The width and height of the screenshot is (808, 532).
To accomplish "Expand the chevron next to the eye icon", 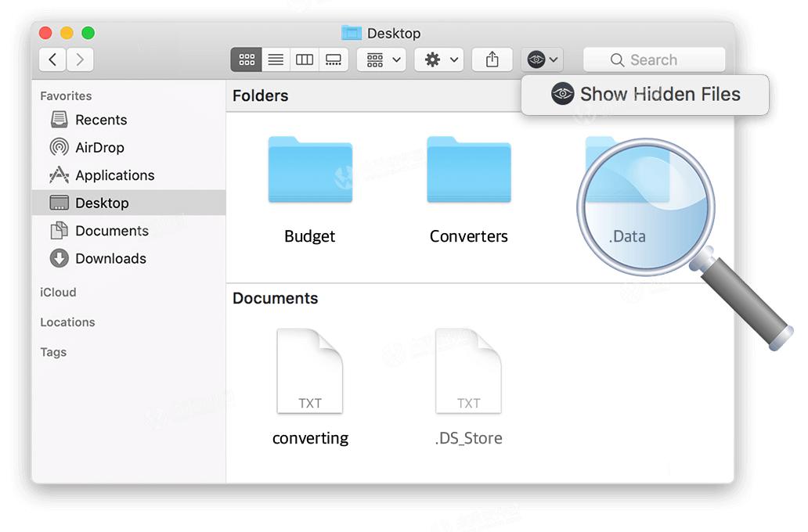I will click(554, 59).
